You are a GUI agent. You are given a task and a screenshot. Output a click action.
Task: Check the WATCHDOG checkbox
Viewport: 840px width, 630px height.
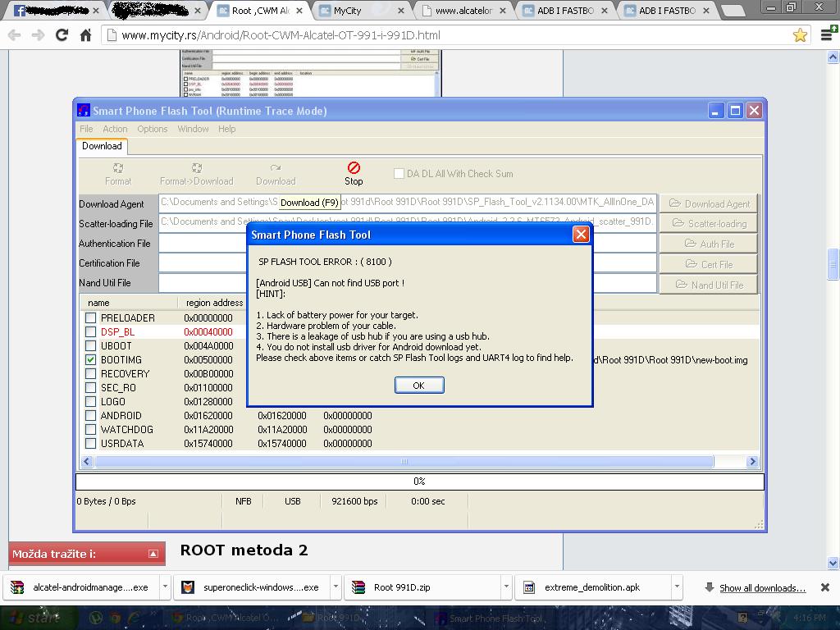pos(90,429)
